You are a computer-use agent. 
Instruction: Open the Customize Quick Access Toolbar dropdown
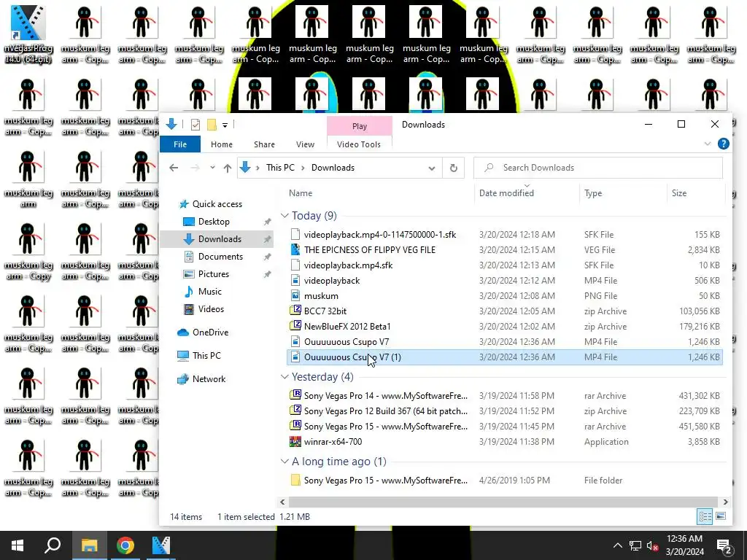[x=225, y=125]
